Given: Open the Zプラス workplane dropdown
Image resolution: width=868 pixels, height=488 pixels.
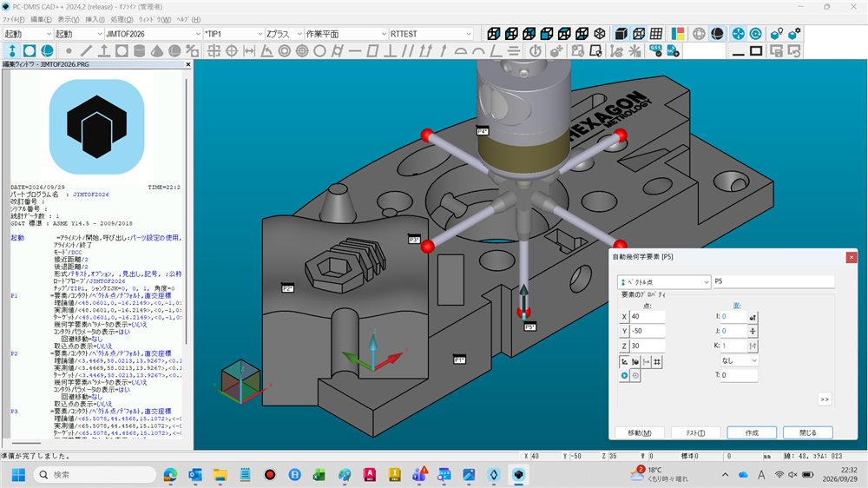Looking at the screenshot, I should pos(284,34).
